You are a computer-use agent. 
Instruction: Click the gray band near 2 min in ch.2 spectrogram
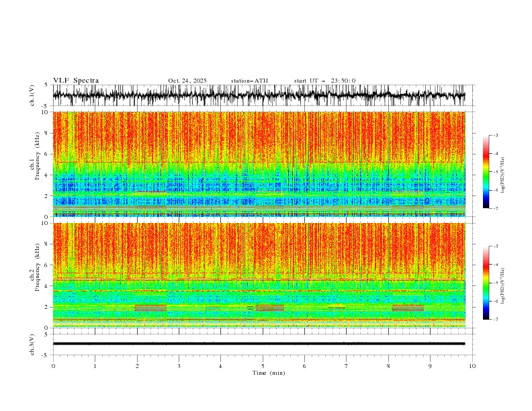tap(150, 308)
